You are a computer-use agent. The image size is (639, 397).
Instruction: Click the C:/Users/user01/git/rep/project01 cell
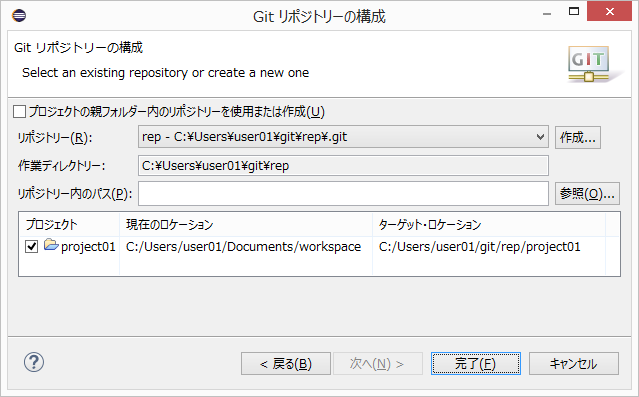click(x=480, y=247)
